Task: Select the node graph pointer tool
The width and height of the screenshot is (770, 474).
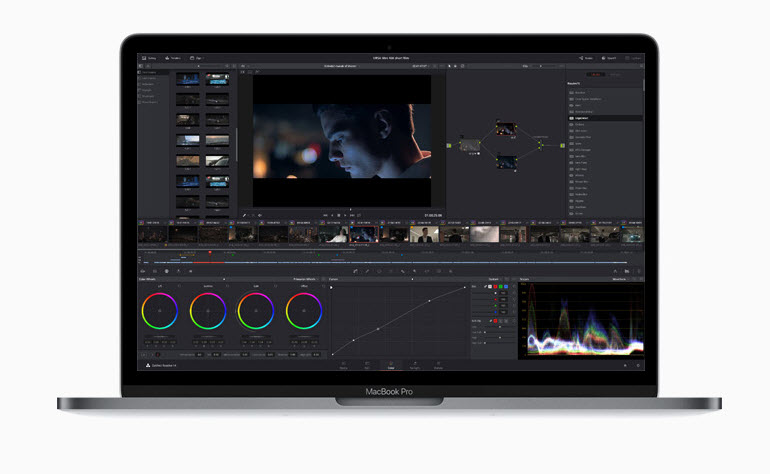Action: tap(449, 66)
